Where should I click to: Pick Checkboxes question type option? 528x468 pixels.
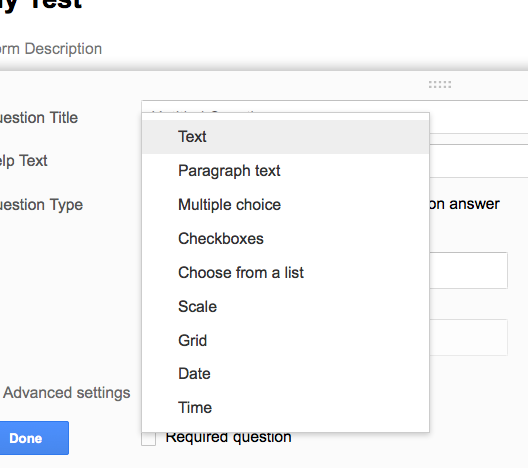[x=286, y=239]
